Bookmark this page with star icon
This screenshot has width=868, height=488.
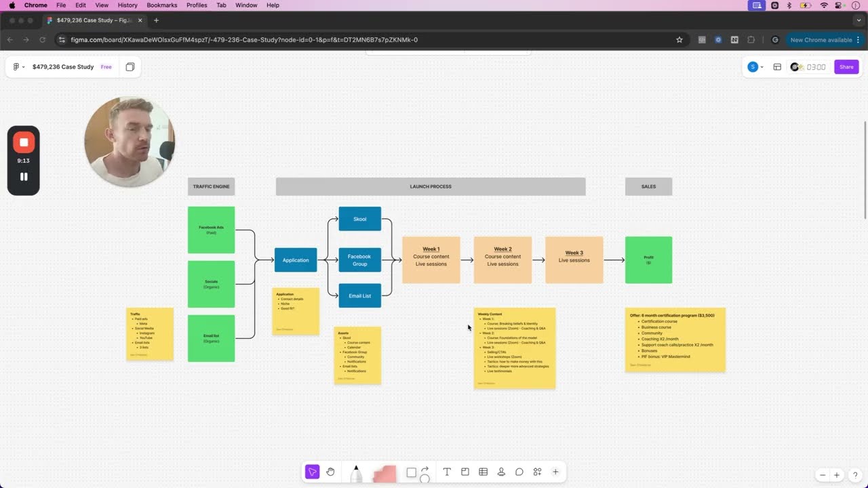[x=679, y=40]
